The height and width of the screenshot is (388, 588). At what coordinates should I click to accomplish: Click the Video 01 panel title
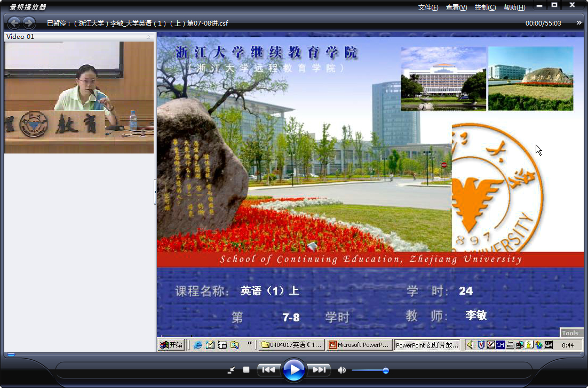[20, 37]
